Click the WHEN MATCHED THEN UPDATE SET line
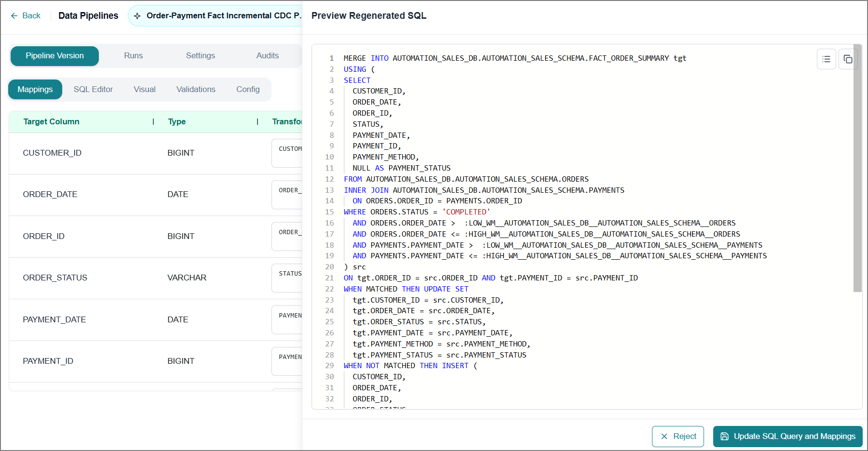868x451 pixels. point(406,289)
